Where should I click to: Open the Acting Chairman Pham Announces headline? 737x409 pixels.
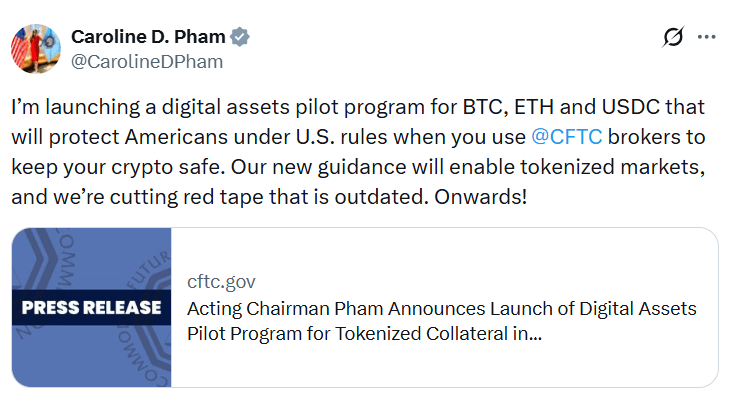pyautogui.click(x=442, y=308)
